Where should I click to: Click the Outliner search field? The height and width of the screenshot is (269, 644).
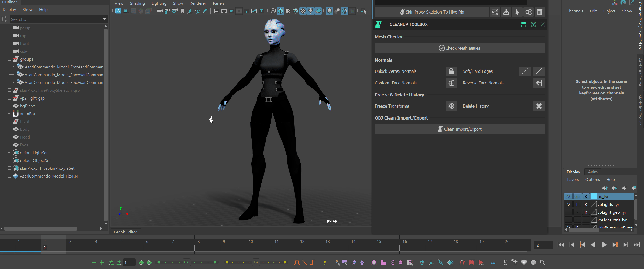(56, 19)
